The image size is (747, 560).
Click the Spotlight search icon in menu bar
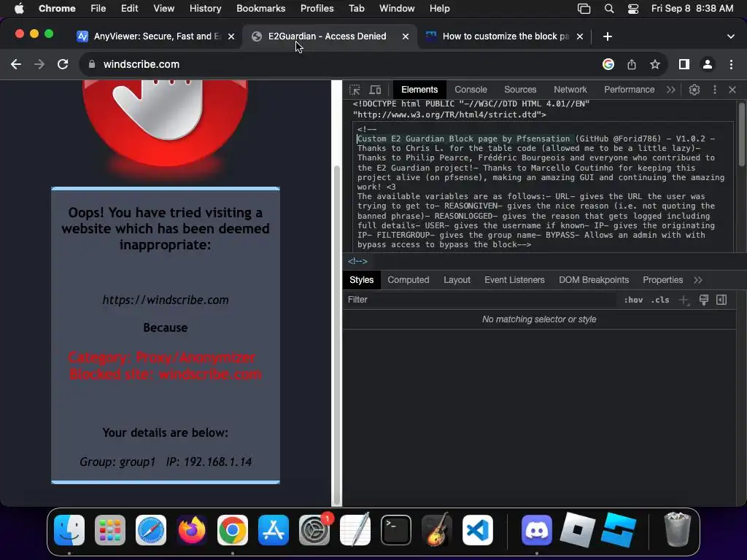click(x=609, y=9)
